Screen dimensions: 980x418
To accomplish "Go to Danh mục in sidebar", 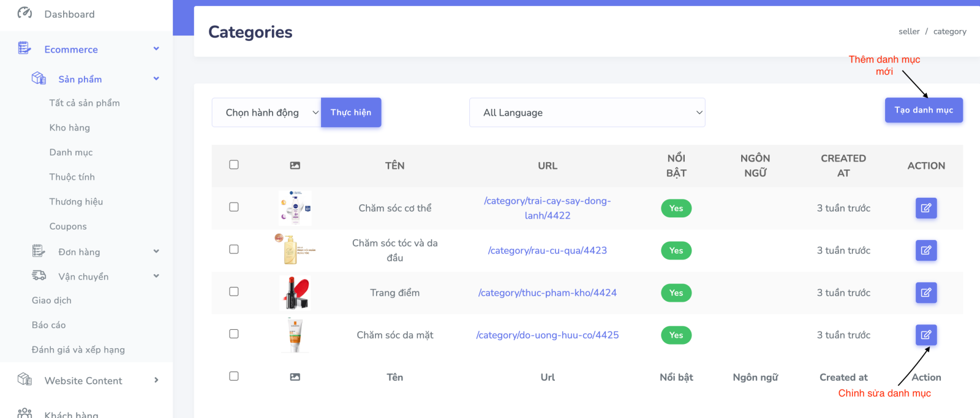I will (x=71, y=152).
